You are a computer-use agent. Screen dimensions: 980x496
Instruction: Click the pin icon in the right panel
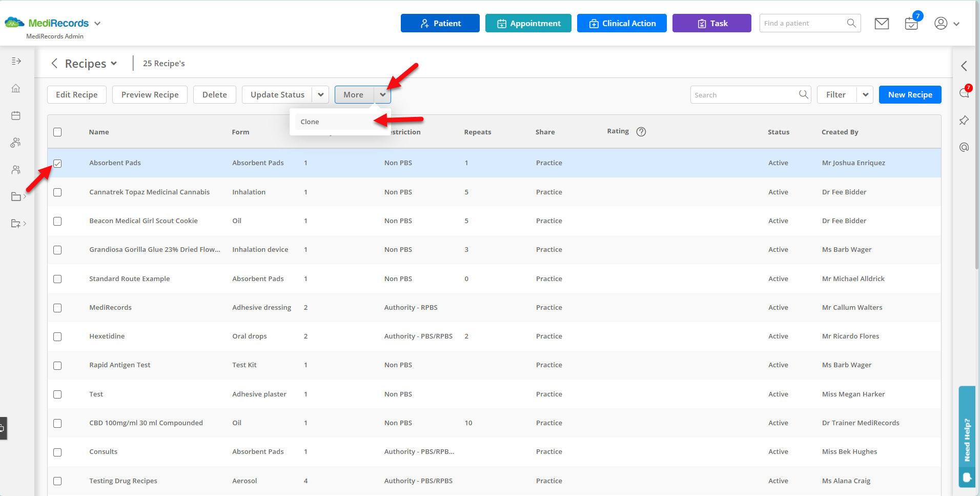click(964, 121)
